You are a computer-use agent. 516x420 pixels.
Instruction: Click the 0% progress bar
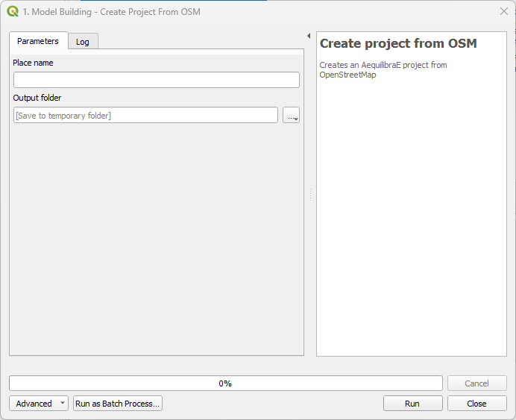[226, 383]
